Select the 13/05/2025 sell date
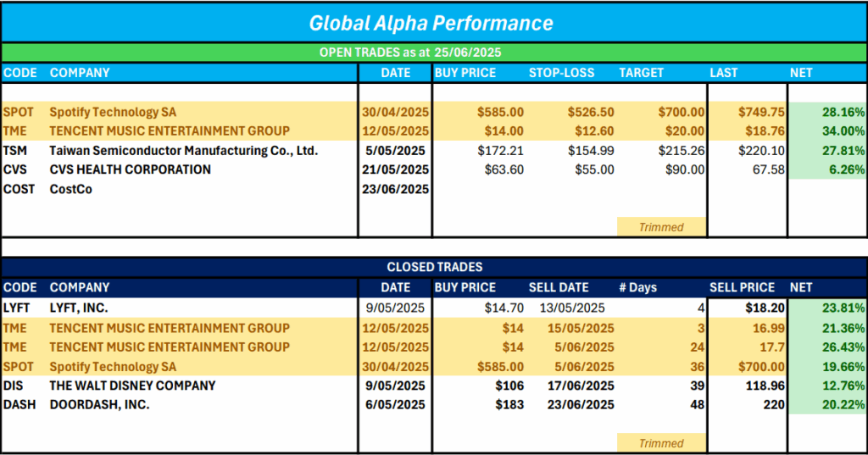The image size is (868, 455). tap(572, 308)
